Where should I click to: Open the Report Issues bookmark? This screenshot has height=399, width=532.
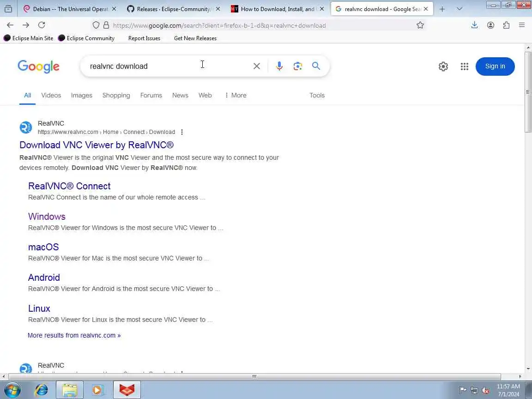tap(144, 38)
